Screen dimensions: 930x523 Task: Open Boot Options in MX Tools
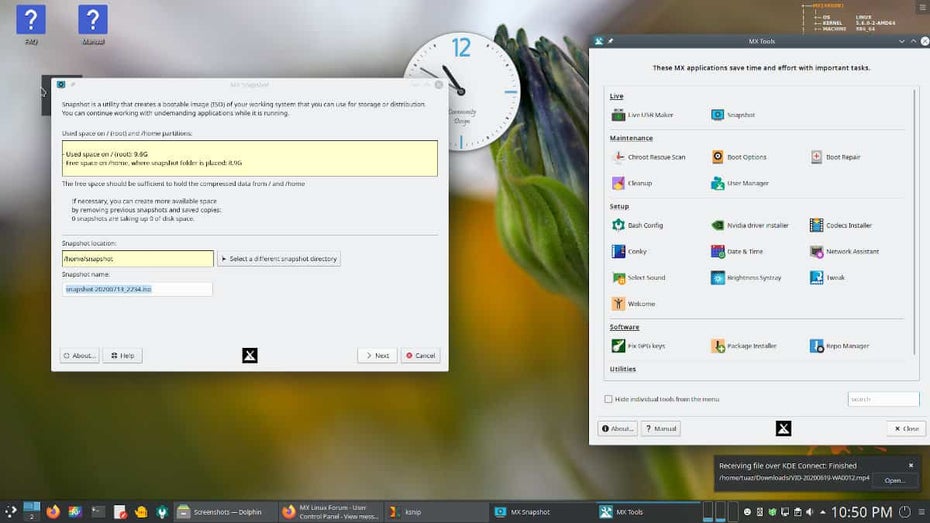[739, 157]
